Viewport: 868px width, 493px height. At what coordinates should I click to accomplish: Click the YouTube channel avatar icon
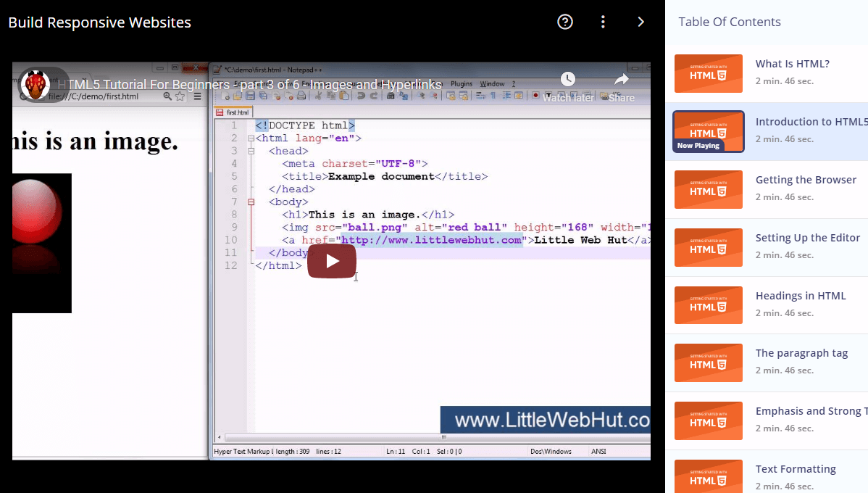click(35, 86)
